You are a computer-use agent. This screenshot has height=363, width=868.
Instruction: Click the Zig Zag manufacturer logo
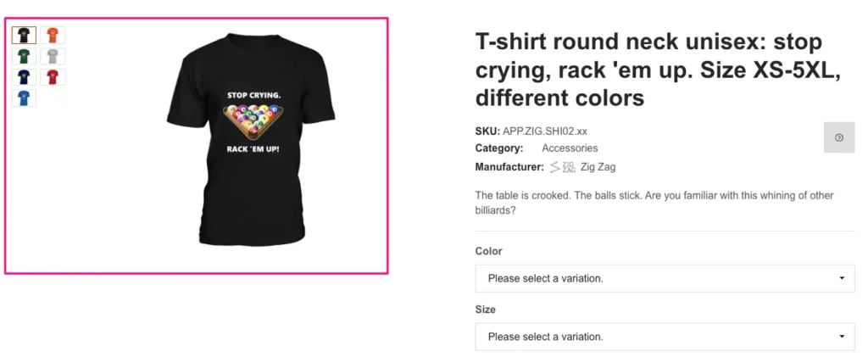coord(562,167)
